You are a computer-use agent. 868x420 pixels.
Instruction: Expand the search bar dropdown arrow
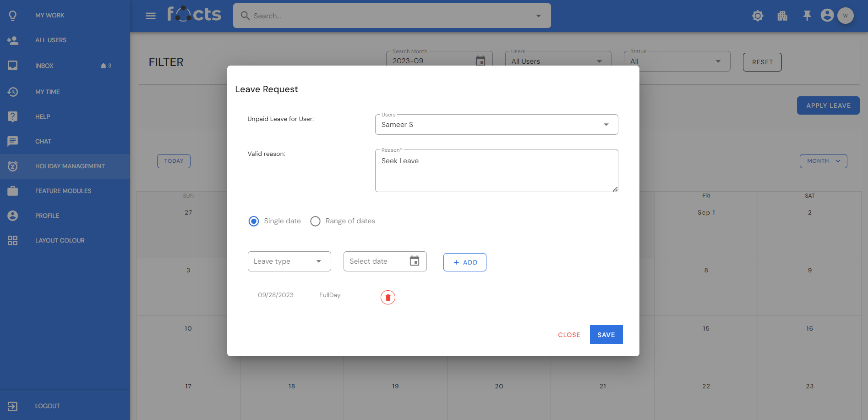[538, 16]
